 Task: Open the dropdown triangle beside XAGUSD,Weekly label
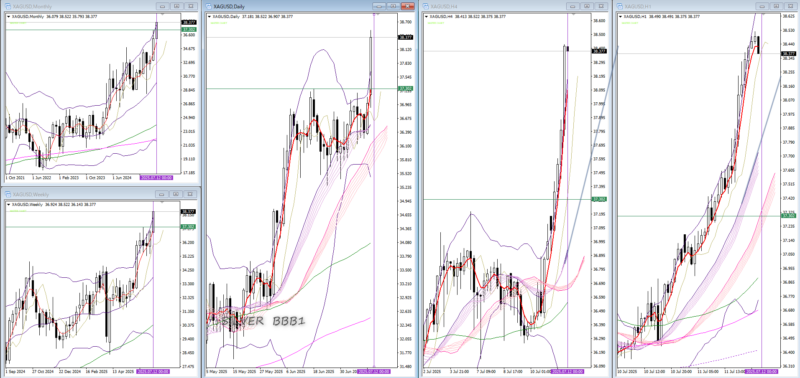point(8,205)
